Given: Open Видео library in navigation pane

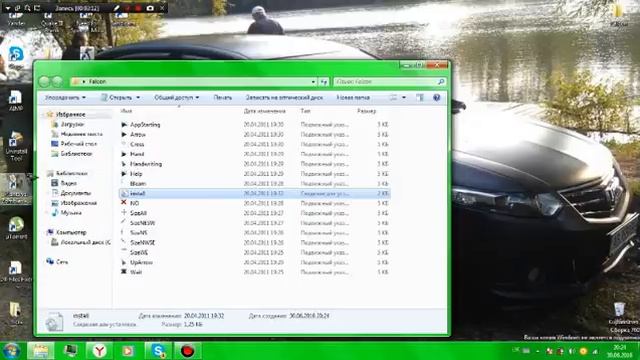Looking at the screenshot, I should point(68,183).
